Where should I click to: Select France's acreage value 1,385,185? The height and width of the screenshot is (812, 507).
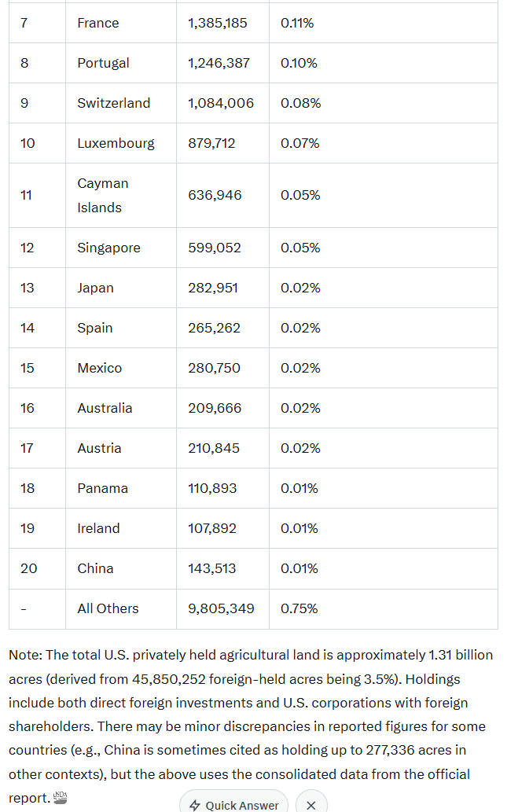click(x=218, y=23)
